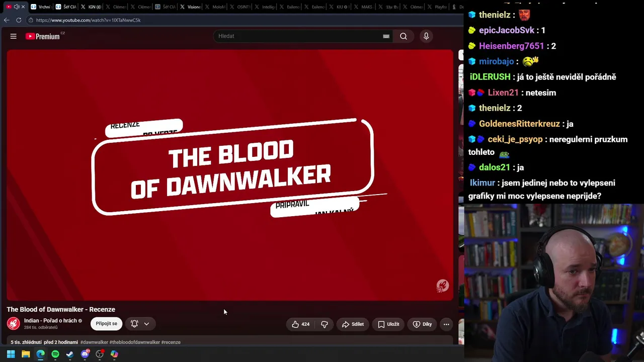Reload the page with the refresh icon
The height and width of the screenshot is (362, 644).
[x=19, y=20]
